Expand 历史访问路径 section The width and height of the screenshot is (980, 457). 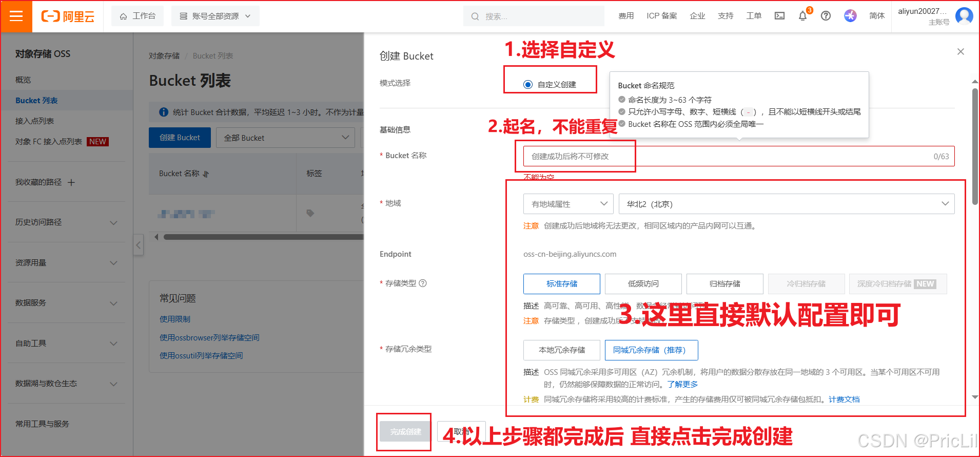pos(67,222)
